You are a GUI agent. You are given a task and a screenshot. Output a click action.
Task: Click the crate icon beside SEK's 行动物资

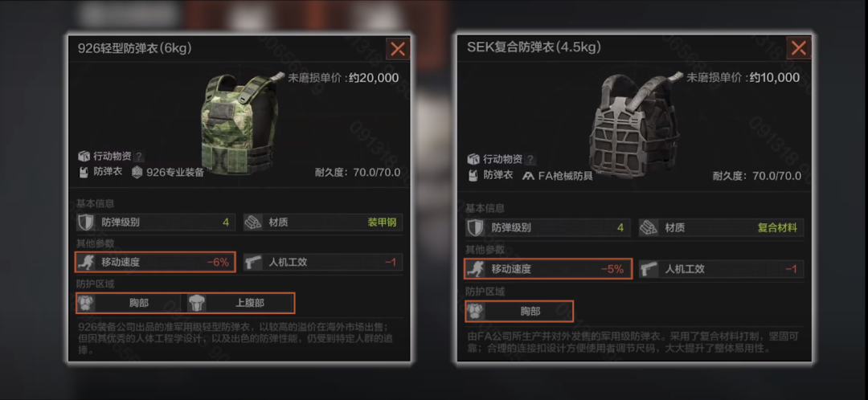[474, 159]
